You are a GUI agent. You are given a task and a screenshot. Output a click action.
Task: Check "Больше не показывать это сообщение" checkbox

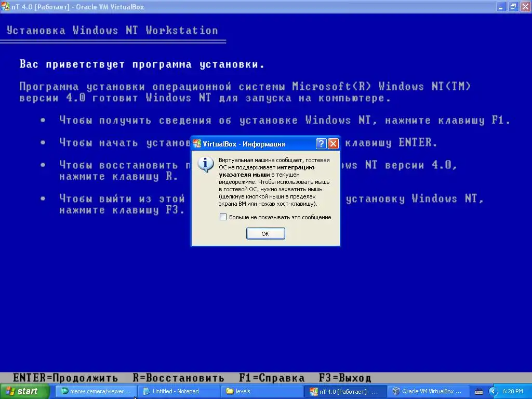coord(223,217)
